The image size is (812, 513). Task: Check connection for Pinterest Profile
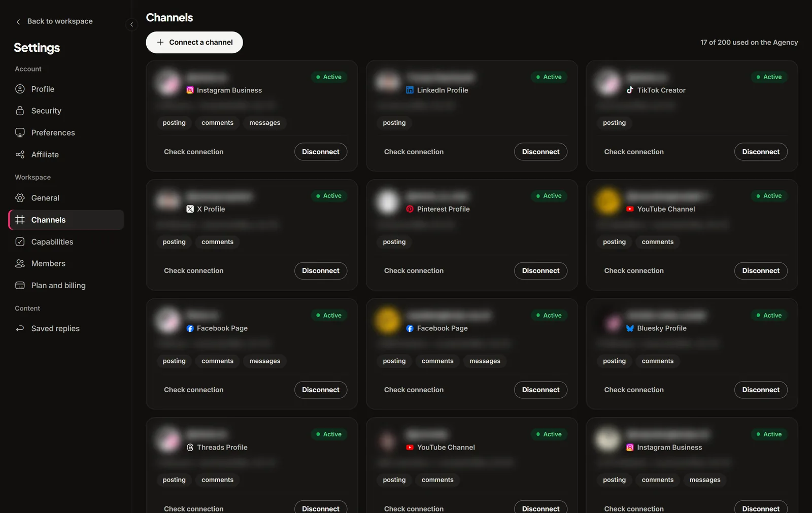(x=414, y=271)
